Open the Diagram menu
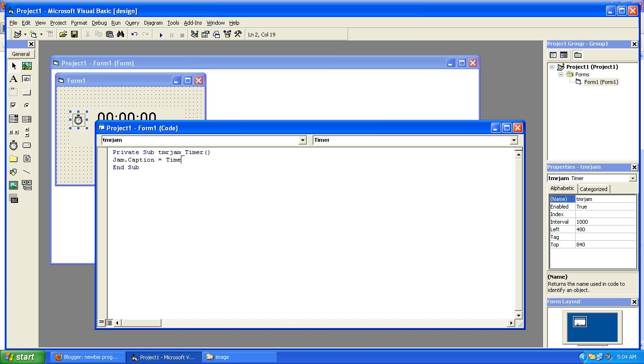644x364 pixels. tap(153, 23)
